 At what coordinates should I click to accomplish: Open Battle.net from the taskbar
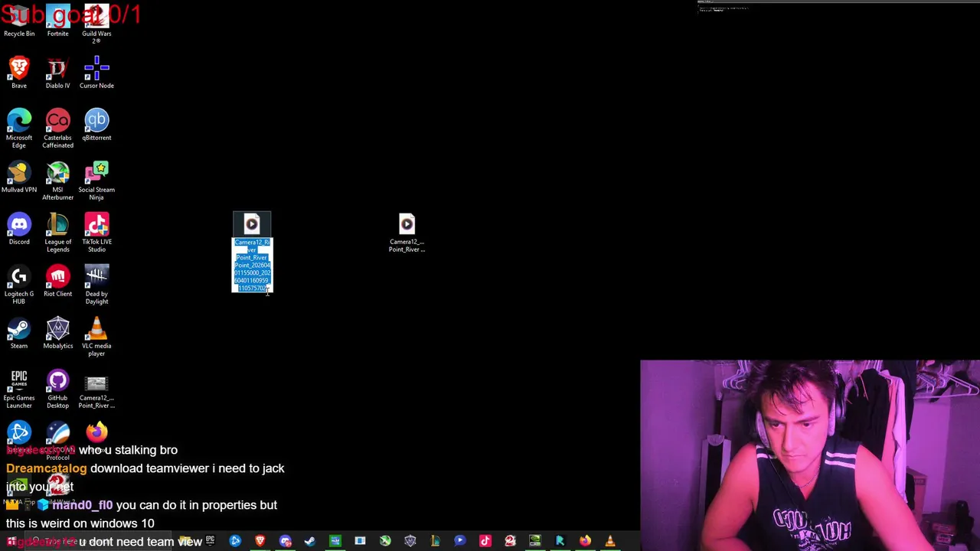235,541
